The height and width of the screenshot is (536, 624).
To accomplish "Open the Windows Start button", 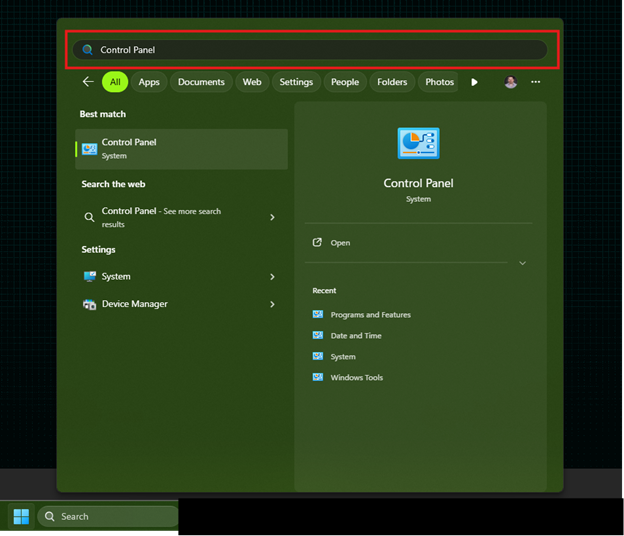I will 21,517.
